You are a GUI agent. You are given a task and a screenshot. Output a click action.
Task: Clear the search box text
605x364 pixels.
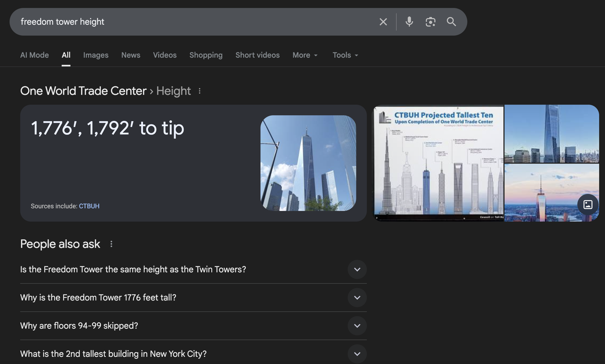pos(383,22)
